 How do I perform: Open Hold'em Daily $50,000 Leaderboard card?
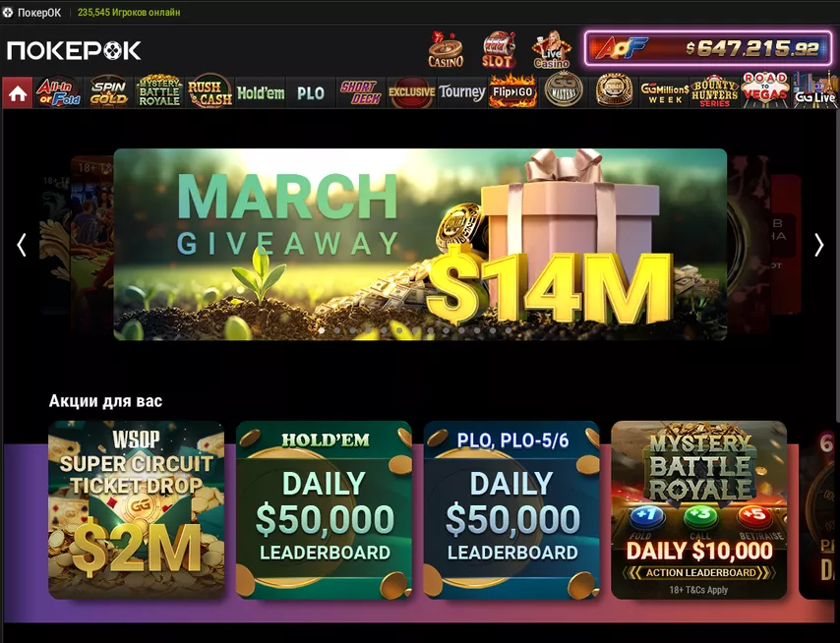325,509
